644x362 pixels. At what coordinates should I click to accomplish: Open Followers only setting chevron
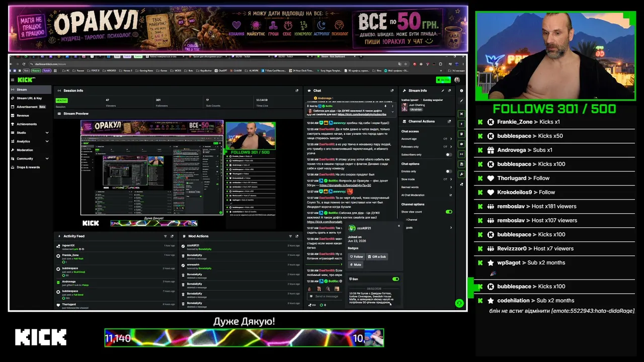click(450, 147)
